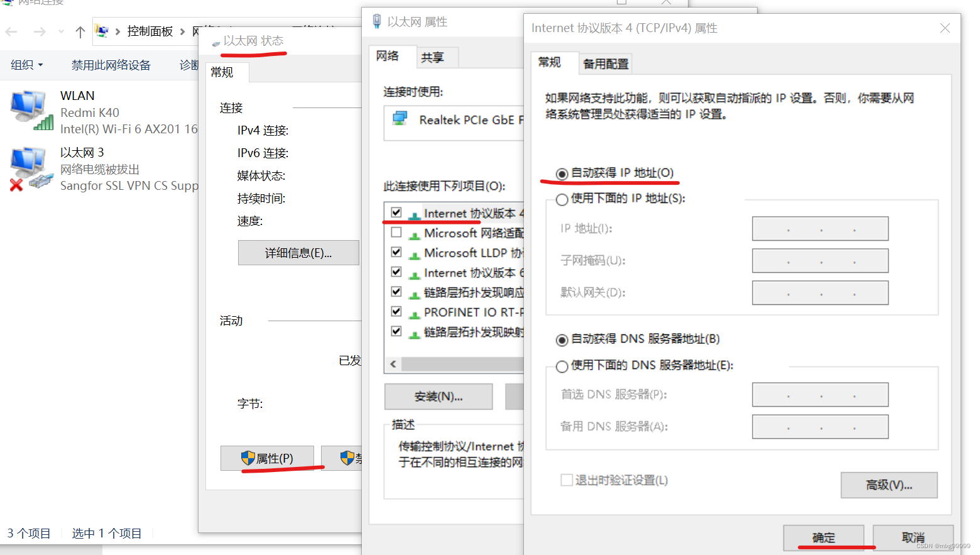This screenshot has height=555, width=980.
Task: Click the 选中 1 个项目 status bar text
Action: [x=107, y=534]
